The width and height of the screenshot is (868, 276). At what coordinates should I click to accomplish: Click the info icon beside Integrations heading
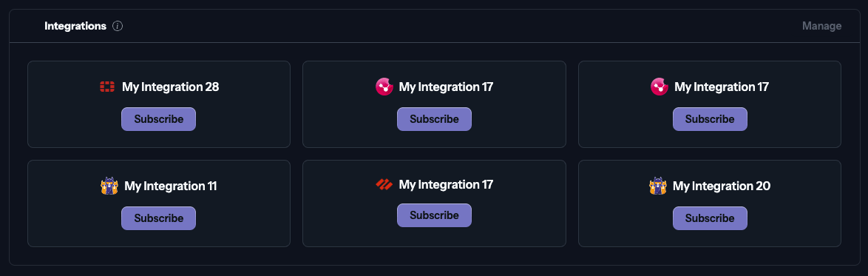tap(118, 26)
